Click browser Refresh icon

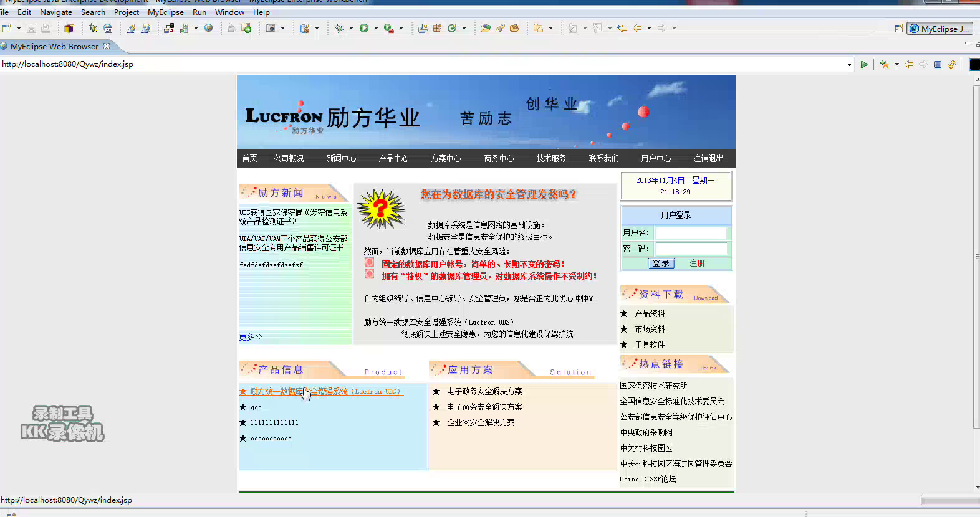[952, 64]
